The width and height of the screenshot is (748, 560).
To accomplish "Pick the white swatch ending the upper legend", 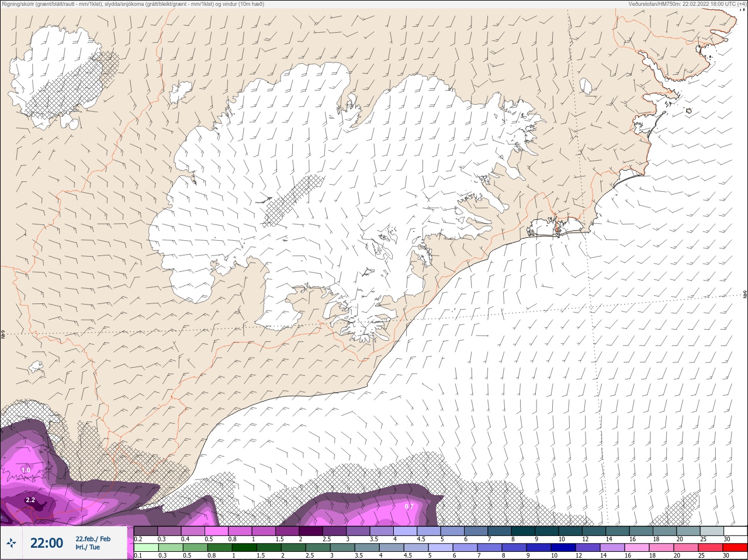I will tap(735, 531).
